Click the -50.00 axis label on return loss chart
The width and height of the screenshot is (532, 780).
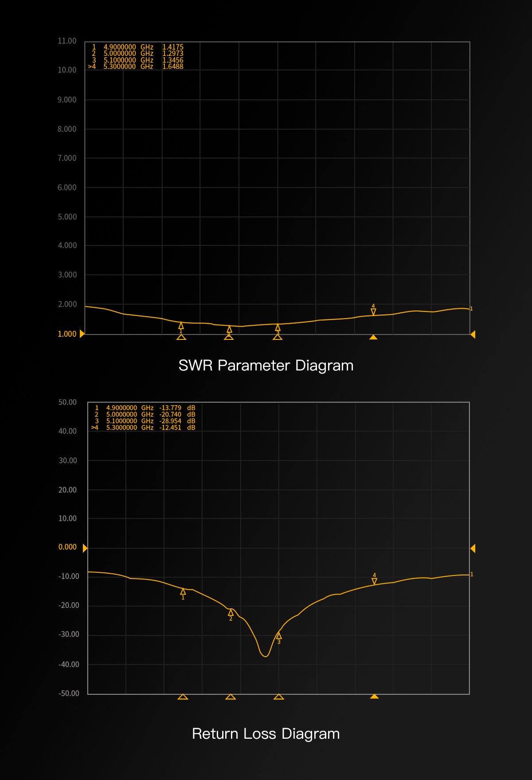69,693
